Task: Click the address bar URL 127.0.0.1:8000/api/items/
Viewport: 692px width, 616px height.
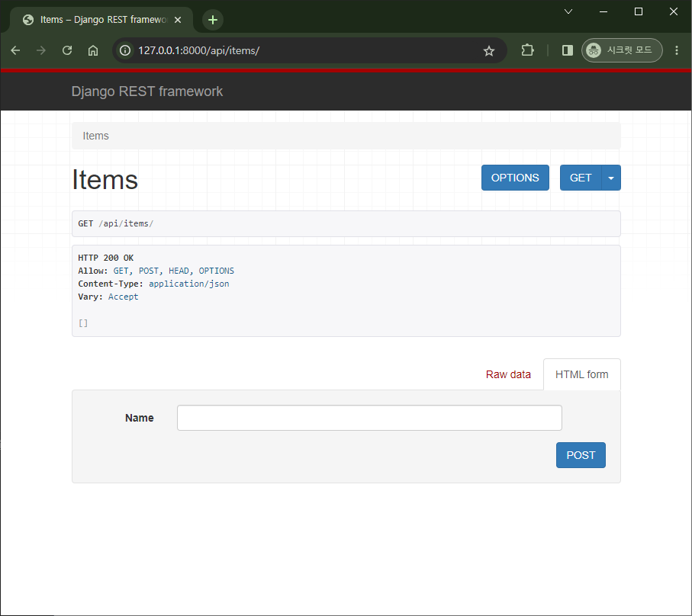Action: click(x=198, y=51)
